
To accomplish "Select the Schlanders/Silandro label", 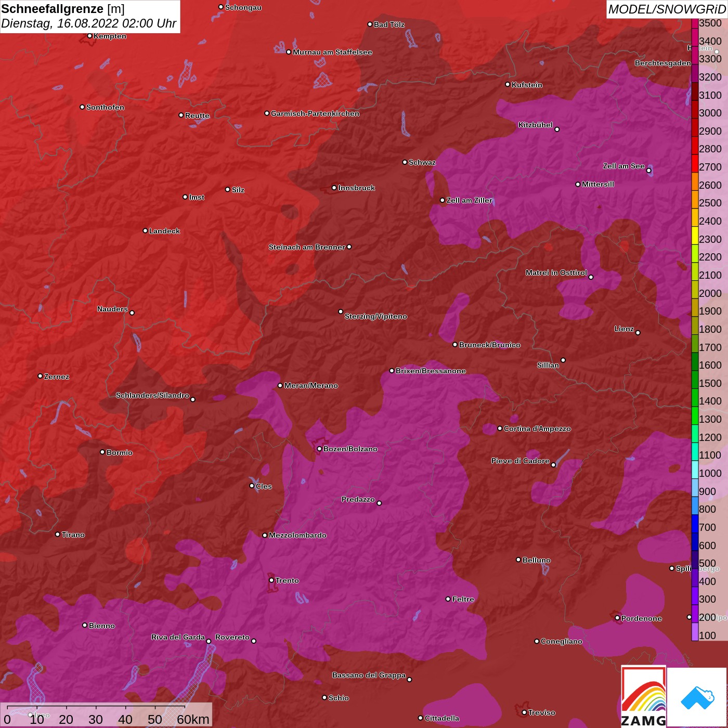I will pyautogui.click(x=152, y=395).
